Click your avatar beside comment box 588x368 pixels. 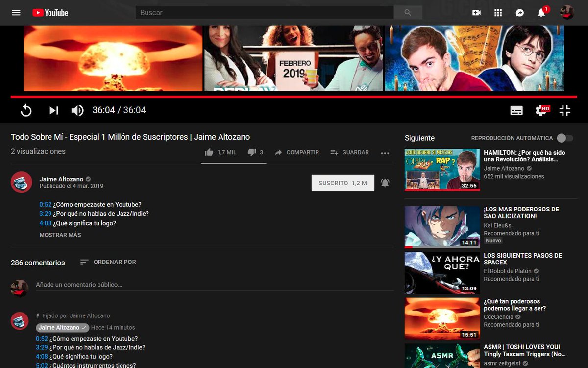[x=20, y=288]
